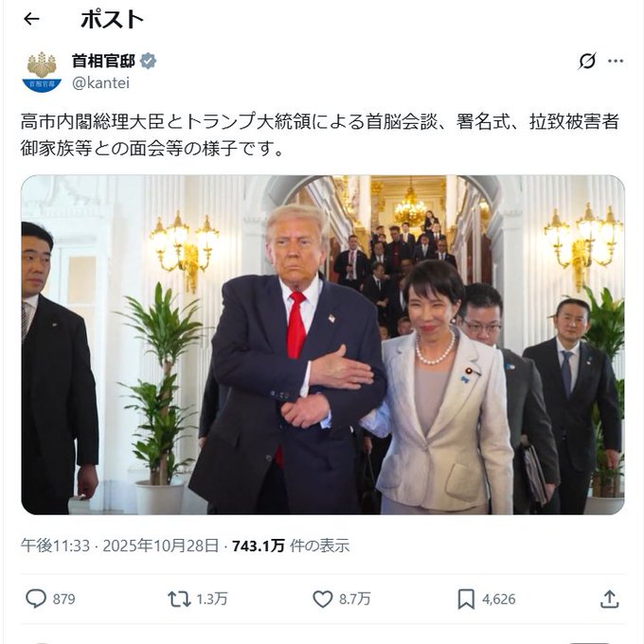The width and height of the screenshot is (644, 644).
Task: Open the attached summit photo
Action: click(323, 345)
